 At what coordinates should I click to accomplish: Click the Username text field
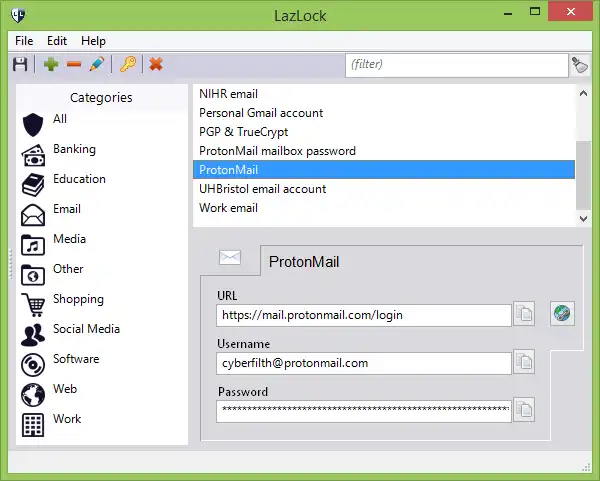[364, 363]
